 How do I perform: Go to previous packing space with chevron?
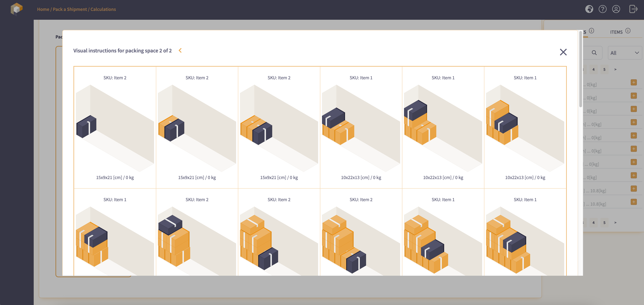pos(180,51)
